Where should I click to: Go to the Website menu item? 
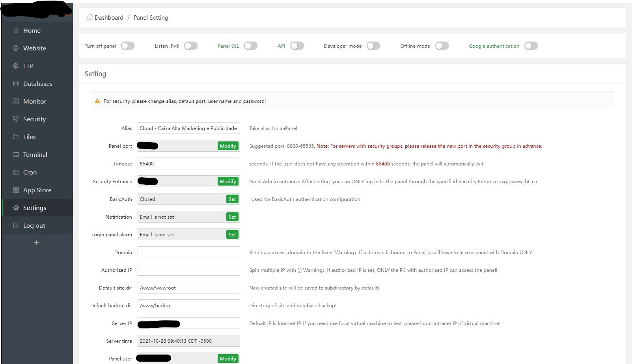tap(37, 48)
